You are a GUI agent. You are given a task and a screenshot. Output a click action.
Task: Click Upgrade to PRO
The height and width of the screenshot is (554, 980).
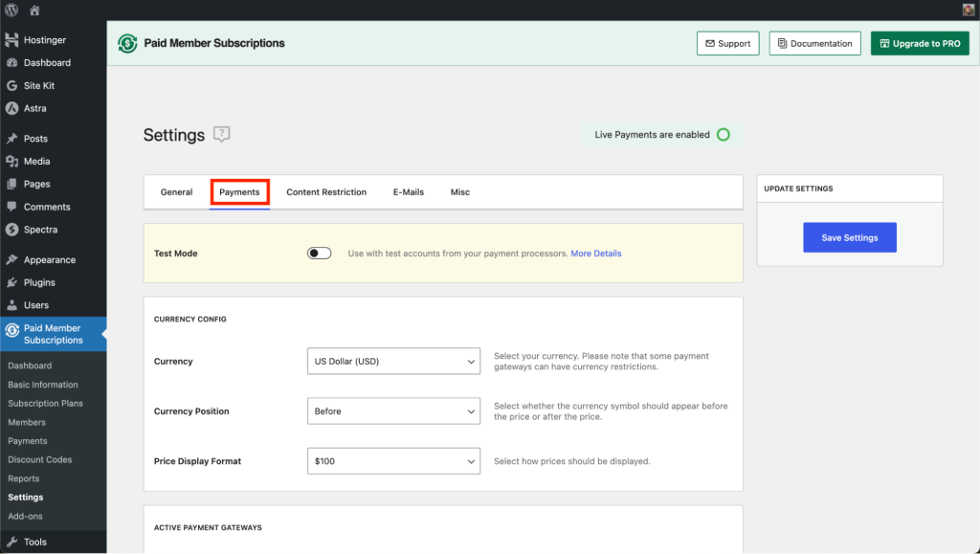[x=919, y=43]
